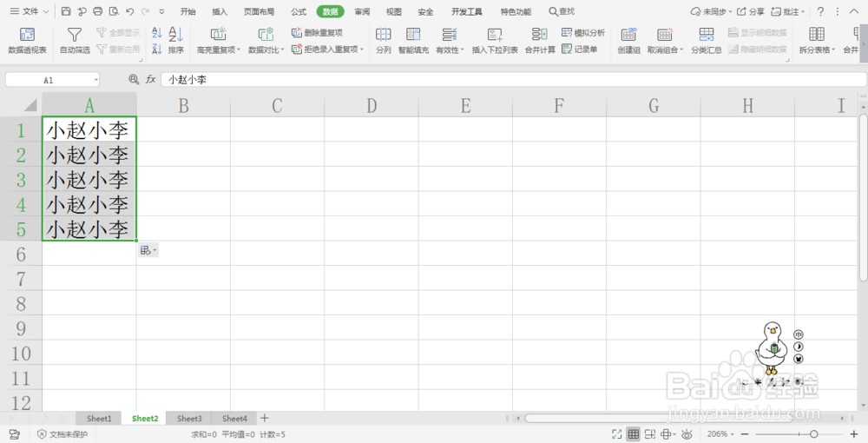Open the 排序 sort dialog
The height and width of the screenshot is (443, 868).
coord(176,41)
